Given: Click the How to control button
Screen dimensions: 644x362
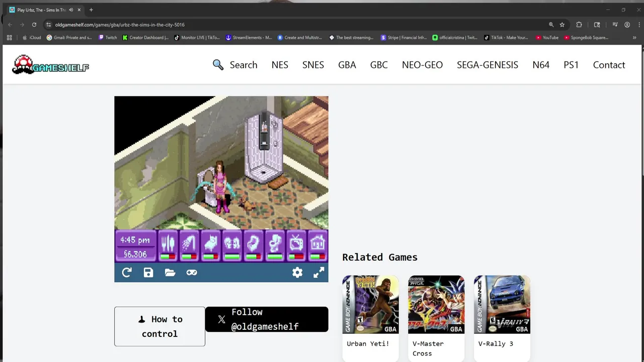Looking at the screenshot, I should (159, 326).
